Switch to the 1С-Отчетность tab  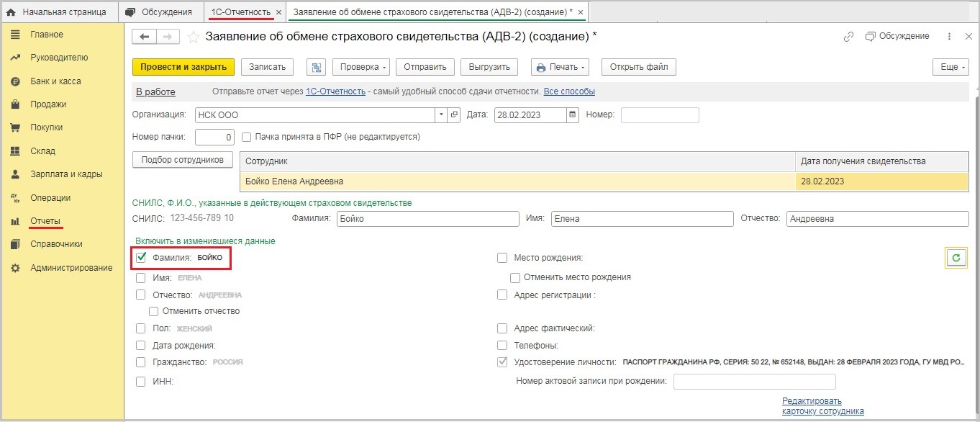pos(241,12)
